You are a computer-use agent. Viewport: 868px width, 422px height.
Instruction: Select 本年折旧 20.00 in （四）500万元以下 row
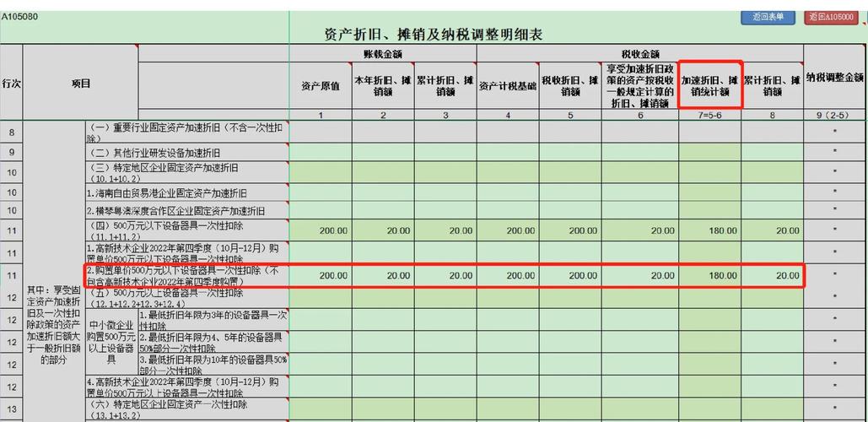tap(383, 230)
